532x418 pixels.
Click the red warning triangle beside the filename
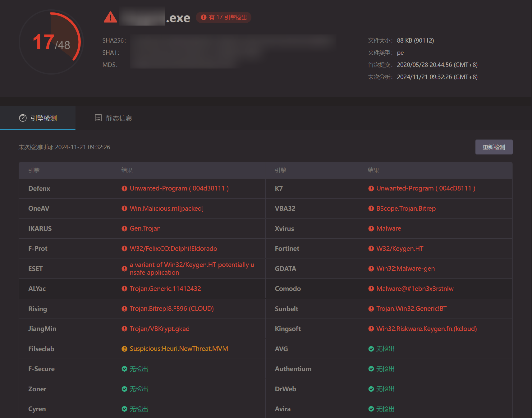110,17
